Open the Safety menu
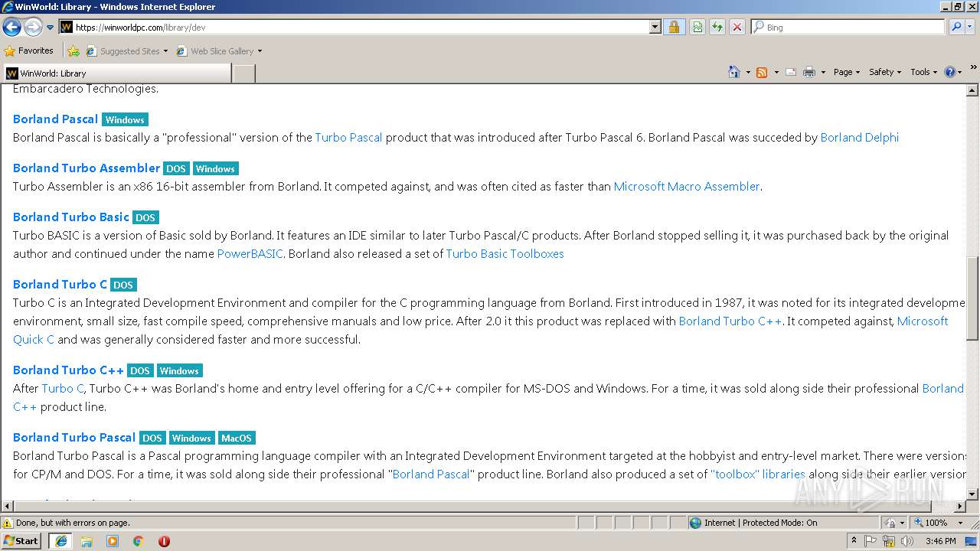Image resolution: width=980 pixels, height=551 pixels. coord(884,72)
